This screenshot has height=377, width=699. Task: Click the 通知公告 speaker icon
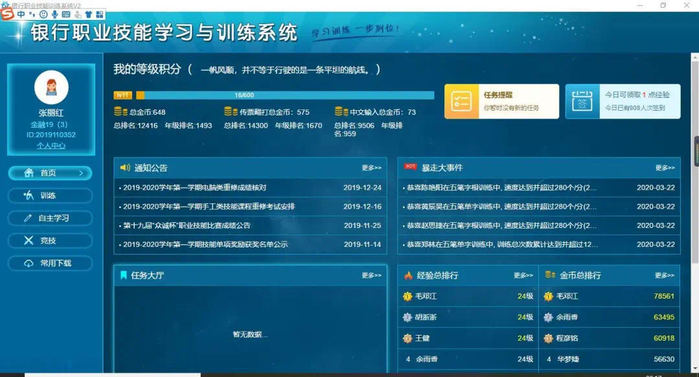point(125,168)
